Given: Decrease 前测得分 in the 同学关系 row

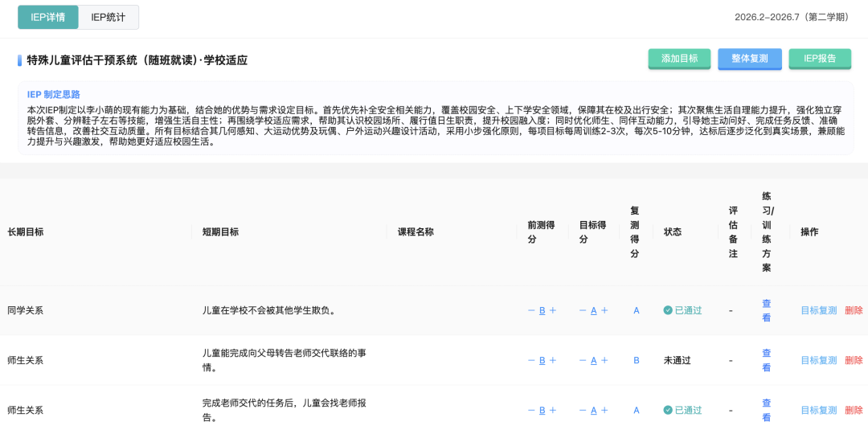Looking at the screenshot, I should 531,310.
